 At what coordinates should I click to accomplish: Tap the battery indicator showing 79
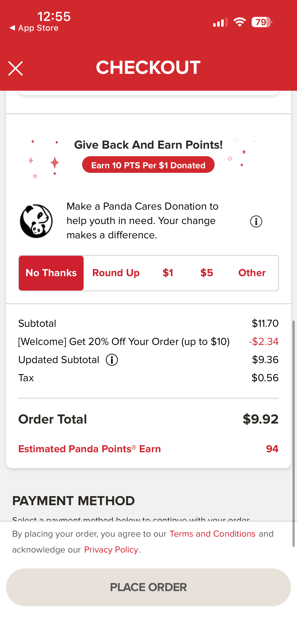coord(261,22)
